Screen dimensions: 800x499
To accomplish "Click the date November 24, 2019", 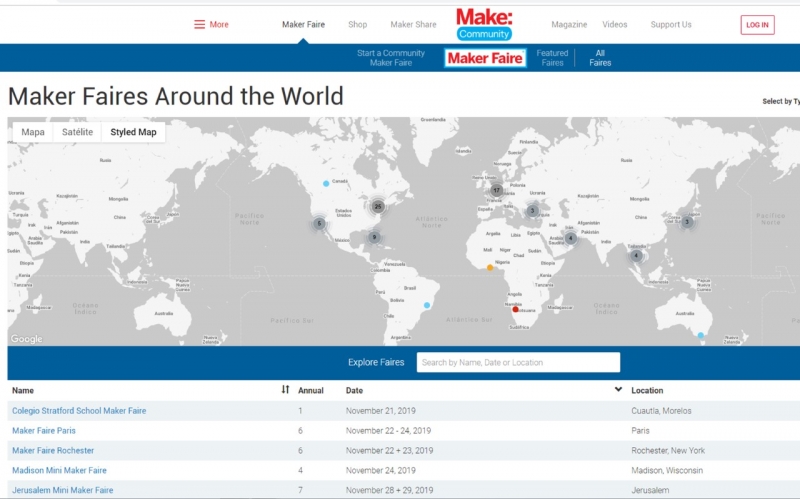I will [x=381, y=470].
